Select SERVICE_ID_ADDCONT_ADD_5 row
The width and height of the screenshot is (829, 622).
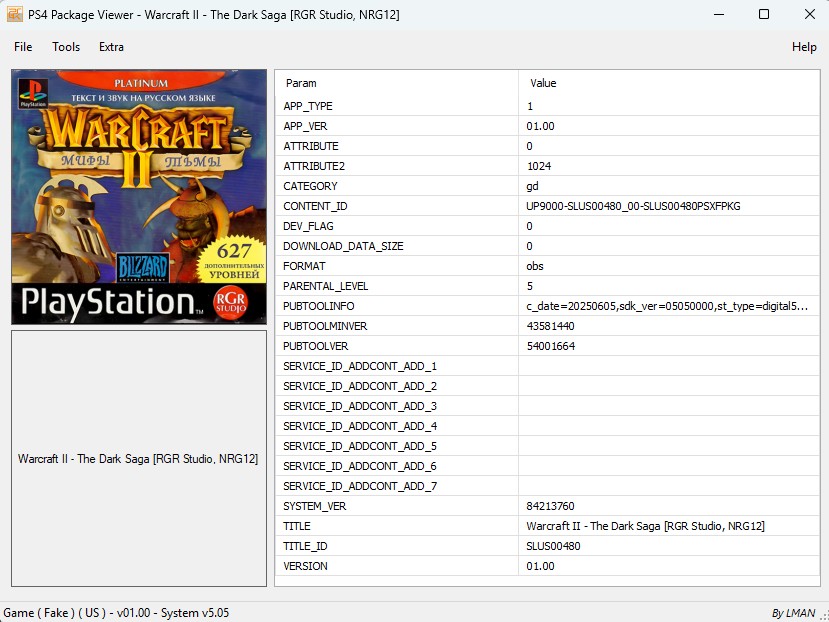point(547,446)
